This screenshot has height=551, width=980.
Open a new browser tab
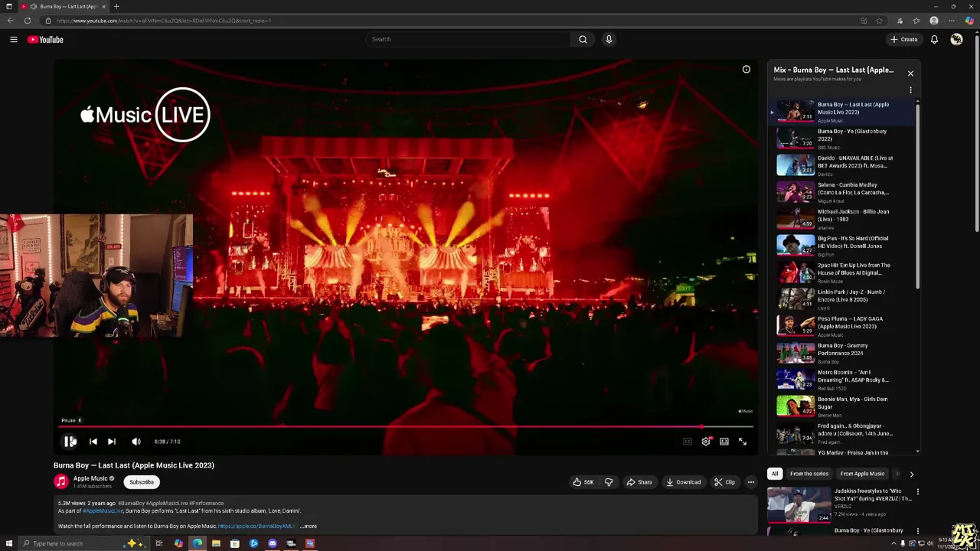116,6
